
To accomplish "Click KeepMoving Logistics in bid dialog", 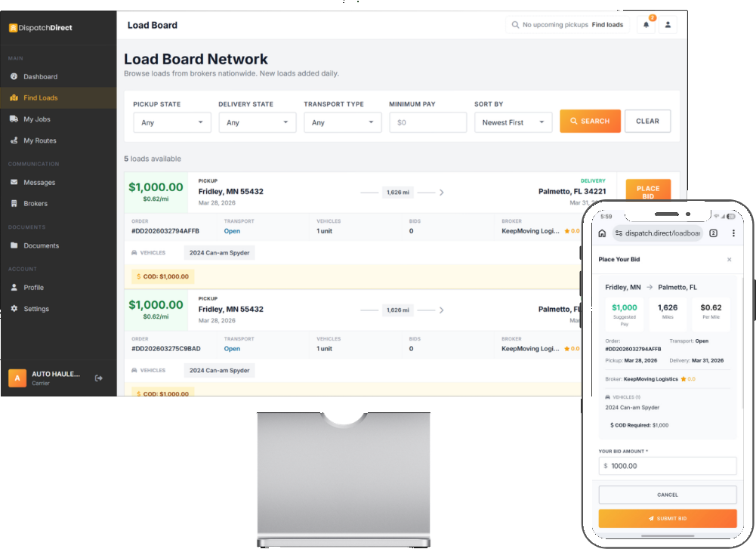I will tap(651, 379).
